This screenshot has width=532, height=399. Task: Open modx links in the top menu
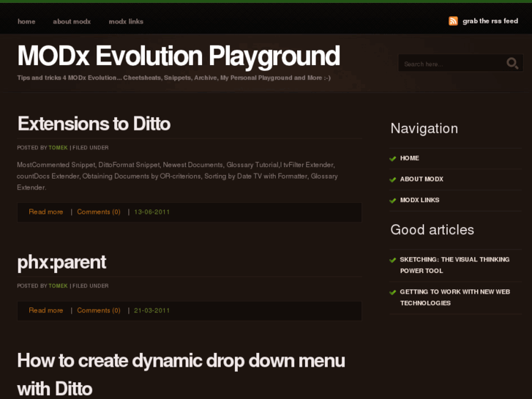pos(126,21)
